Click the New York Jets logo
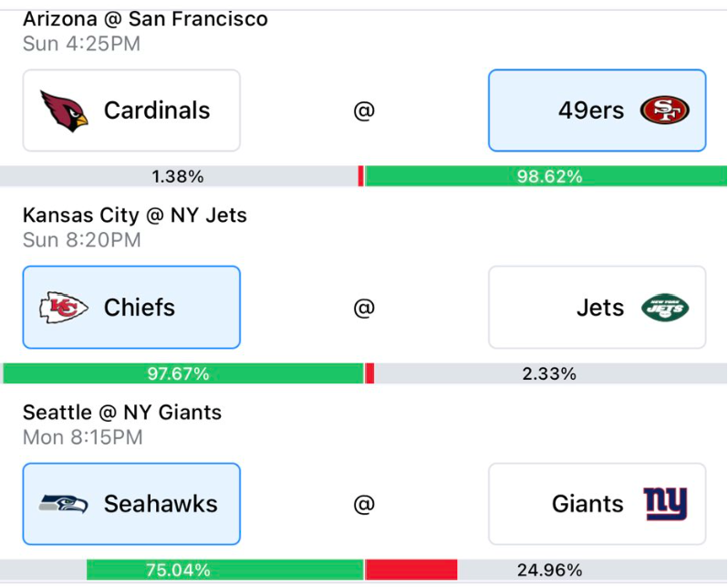Screen dimensions: 728x588 click(x=665, y=308)
